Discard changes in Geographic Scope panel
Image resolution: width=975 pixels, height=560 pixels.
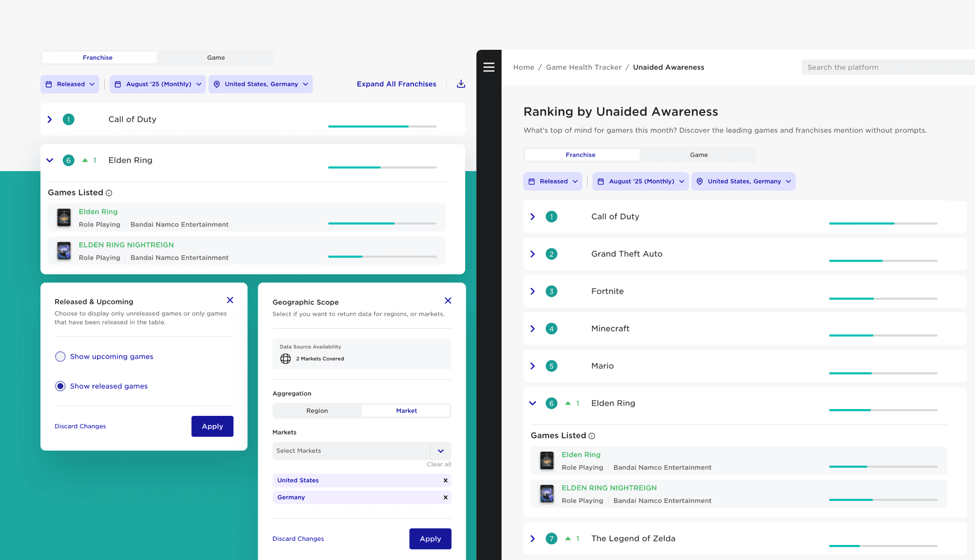[298, 539]
